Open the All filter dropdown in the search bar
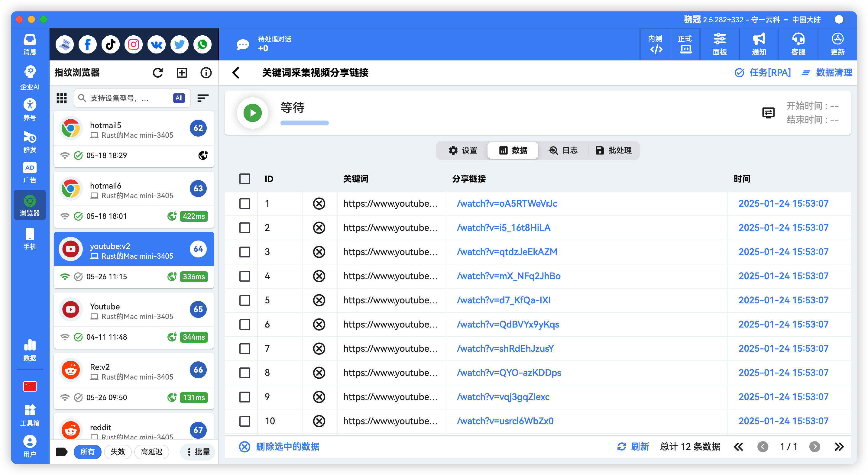 click(179, 98)
